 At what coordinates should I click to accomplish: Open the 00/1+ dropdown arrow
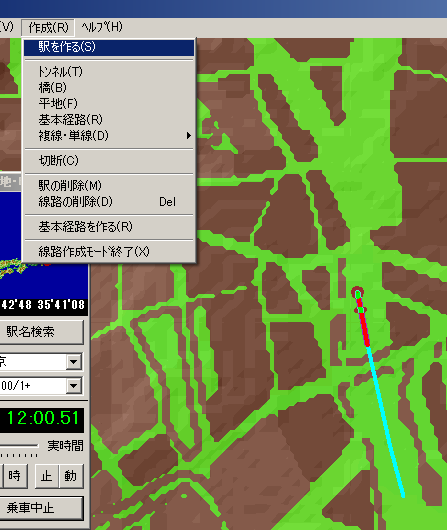pyautogui.click(x=74, y=385)
